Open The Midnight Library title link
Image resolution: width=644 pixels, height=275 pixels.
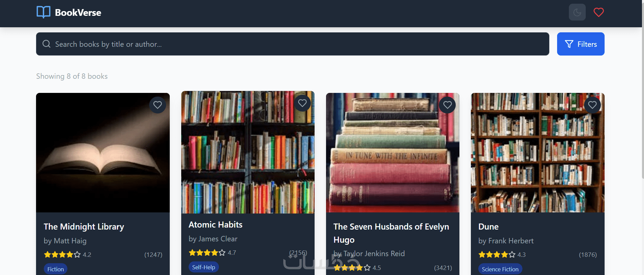pyautogui.click(x=84, y=227)
